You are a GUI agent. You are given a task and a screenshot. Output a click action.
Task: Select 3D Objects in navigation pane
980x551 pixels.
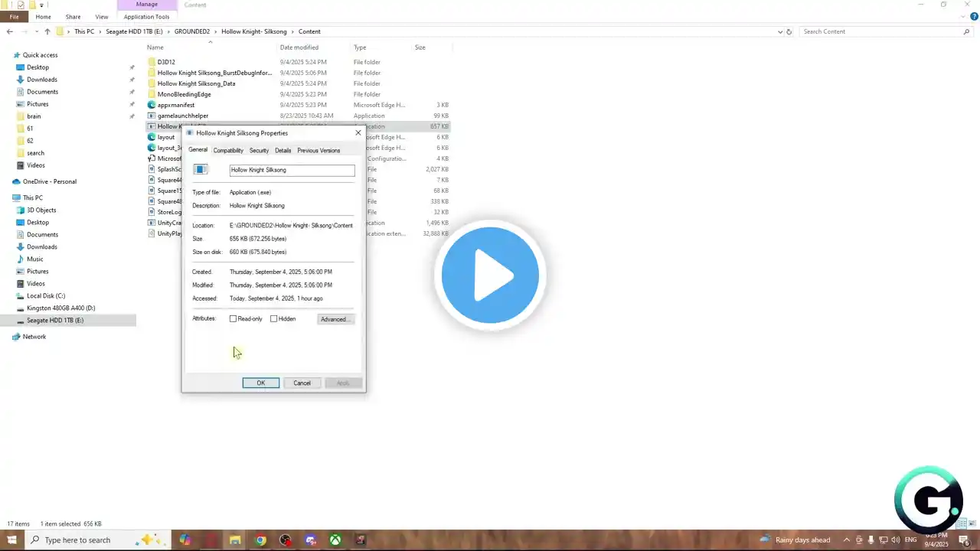pyautogui.click(x=41, y=210)
